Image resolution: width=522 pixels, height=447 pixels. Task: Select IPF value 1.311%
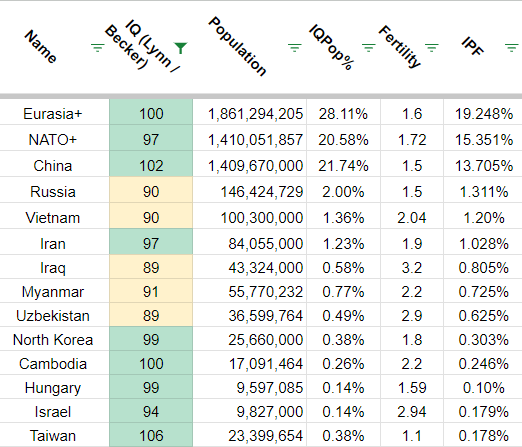point(484,192)
